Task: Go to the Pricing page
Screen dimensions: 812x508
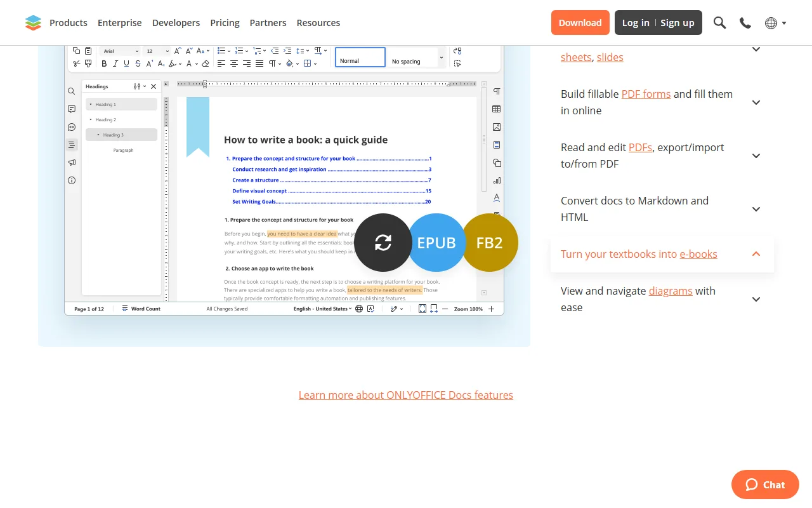Action: [225, 23]
